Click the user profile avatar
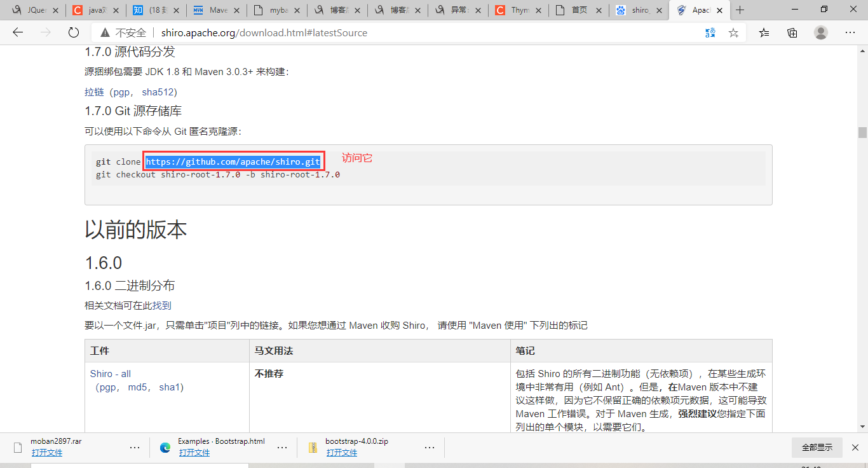 (821, 32)
